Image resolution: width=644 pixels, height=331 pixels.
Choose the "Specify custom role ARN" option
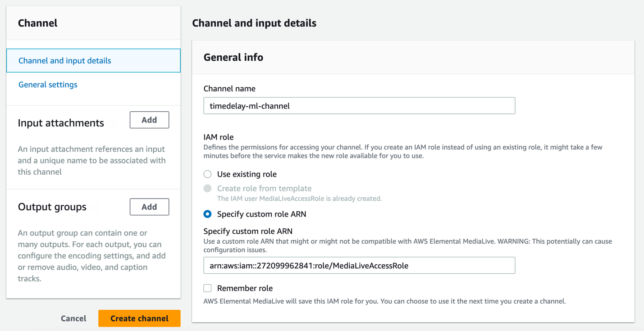207,214
